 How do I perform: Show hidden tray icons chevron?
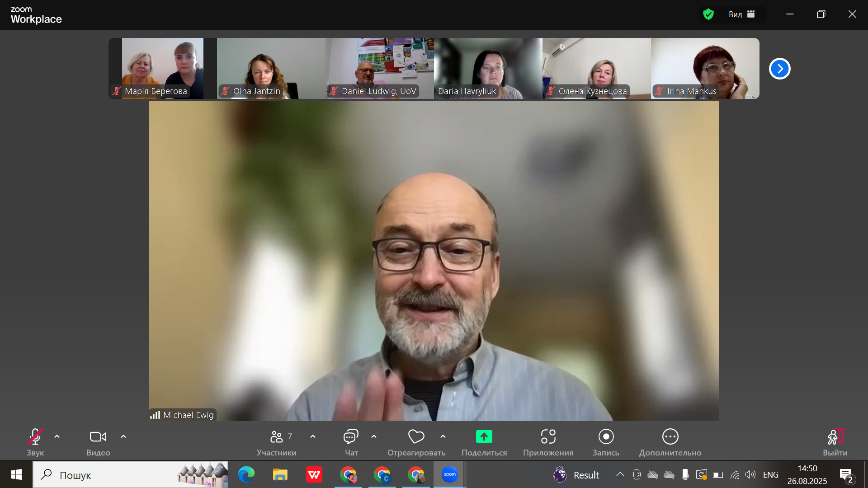coord(620,474)
